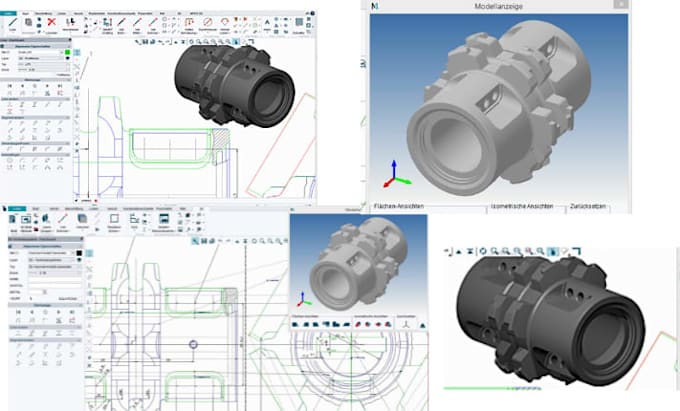
Task: Click the red X delete icon, top-left ribbon
Action: point(52,22)
